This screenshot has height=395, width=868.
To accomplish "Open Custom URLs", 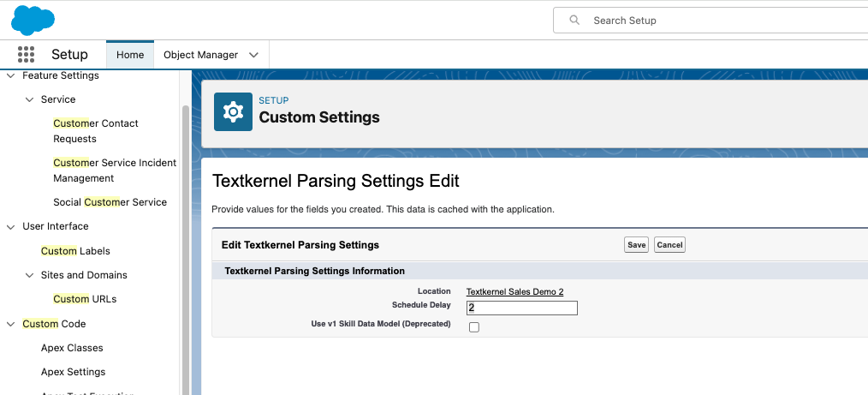I will click(85, 299).
